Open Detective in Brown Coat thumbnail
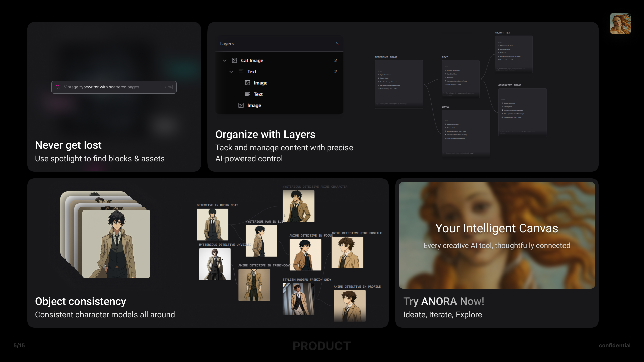 click(212, 225)
